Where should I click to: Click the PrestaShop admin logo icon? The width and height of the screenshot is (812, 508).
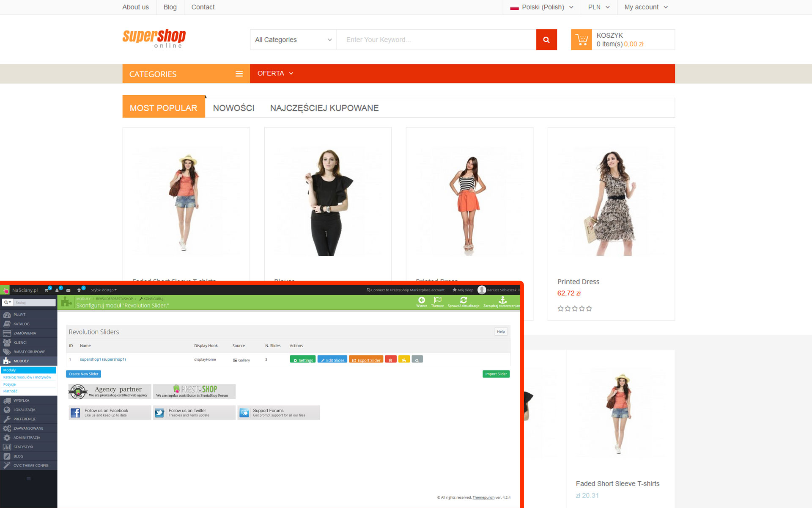click(5, 290)
